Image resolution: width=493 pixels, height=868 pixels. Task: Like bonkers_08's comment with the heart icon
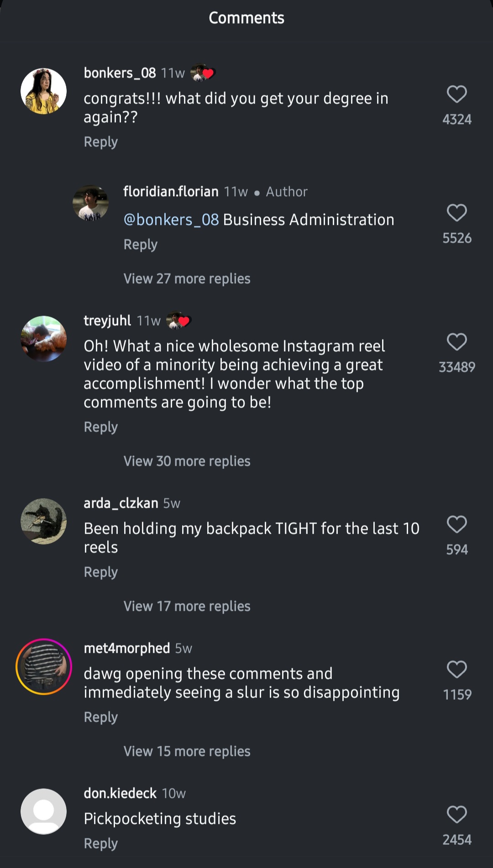[x=457, y=94]
